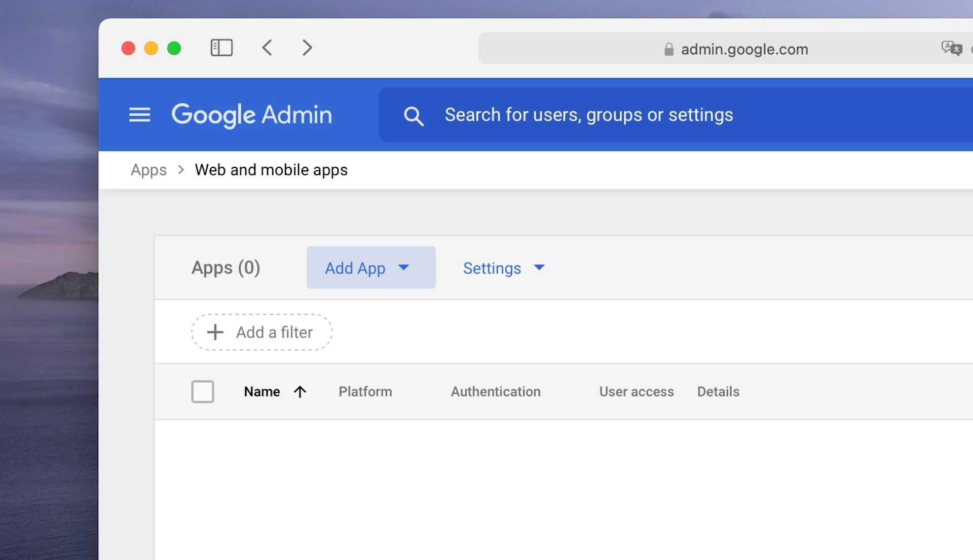Tick the select-all checkbox in table header

point(203,392)
